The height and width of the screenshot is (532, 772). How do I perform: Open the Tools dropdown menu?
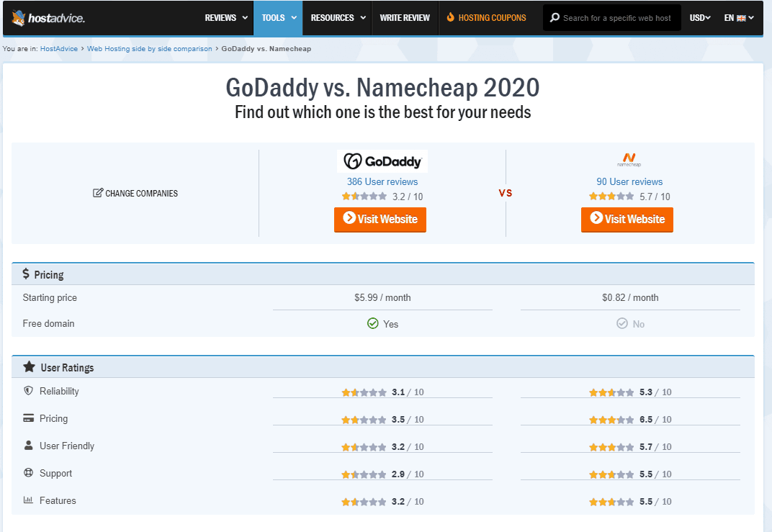(x=278, y=18)
